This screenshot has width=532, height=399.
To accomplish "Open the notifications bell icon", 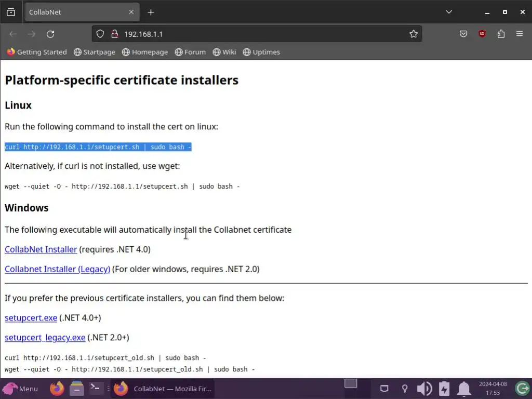I will [x=464, y=389].
